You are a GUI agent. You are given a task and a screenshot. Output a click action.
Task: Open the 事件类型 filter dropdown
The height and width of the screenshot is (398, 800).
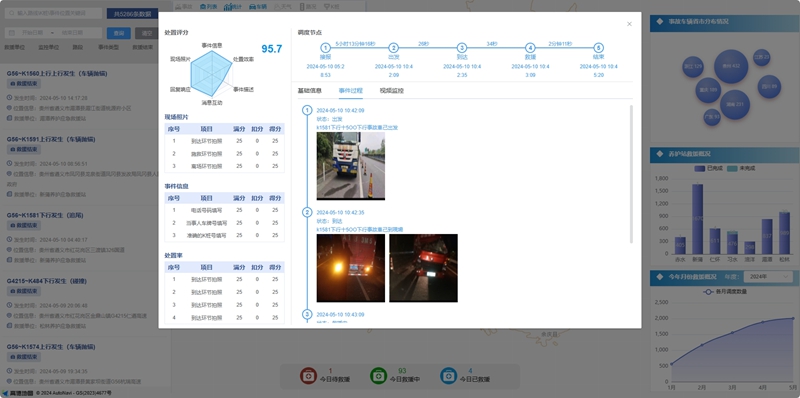[109, 47]
